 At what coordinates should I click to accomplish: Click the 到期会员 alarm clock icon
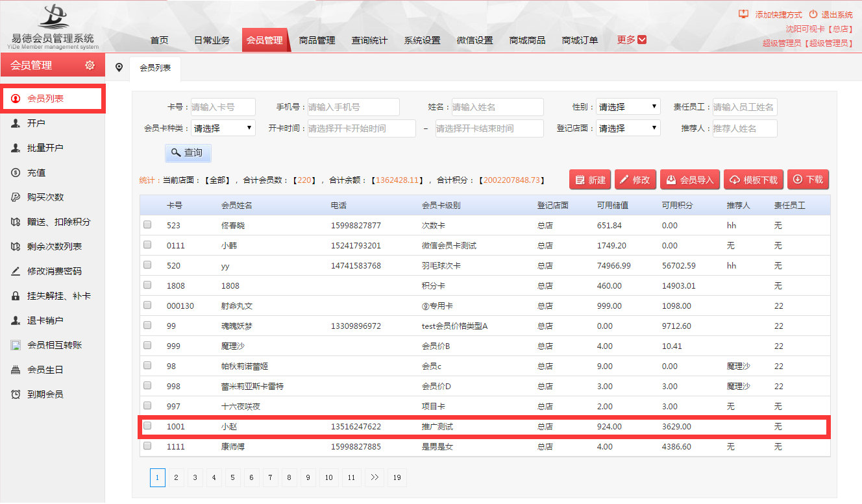point(16,394)
